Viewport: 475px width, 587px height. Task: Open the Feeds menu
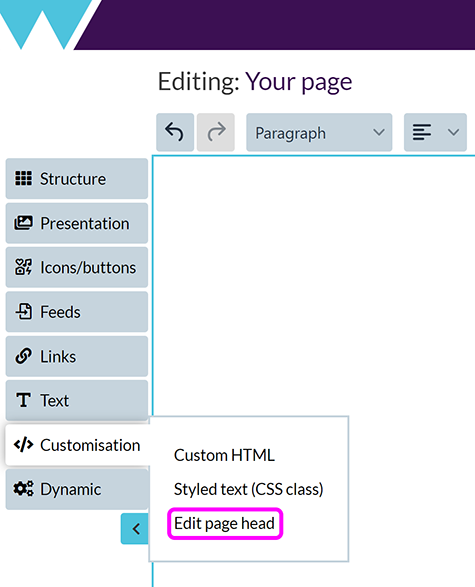77,312
